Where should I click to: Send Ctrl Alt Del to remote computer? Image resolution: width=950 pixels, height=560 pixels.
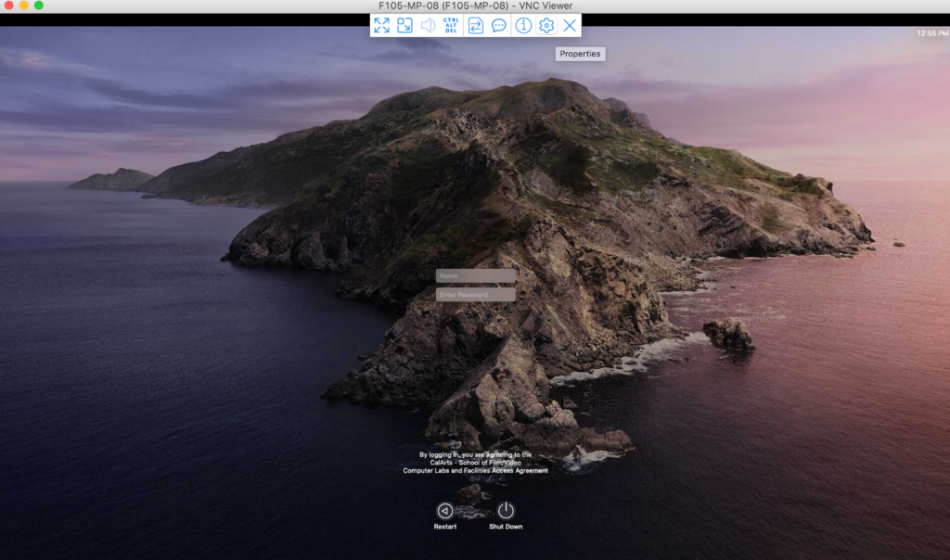pyautogui.click(x=451, y=25)
